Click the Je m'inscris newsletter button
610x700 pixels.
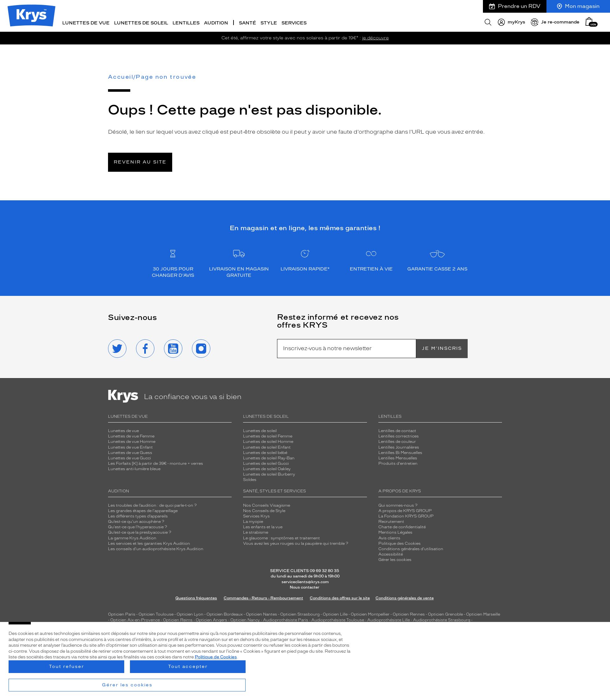[x=442, y=348]
